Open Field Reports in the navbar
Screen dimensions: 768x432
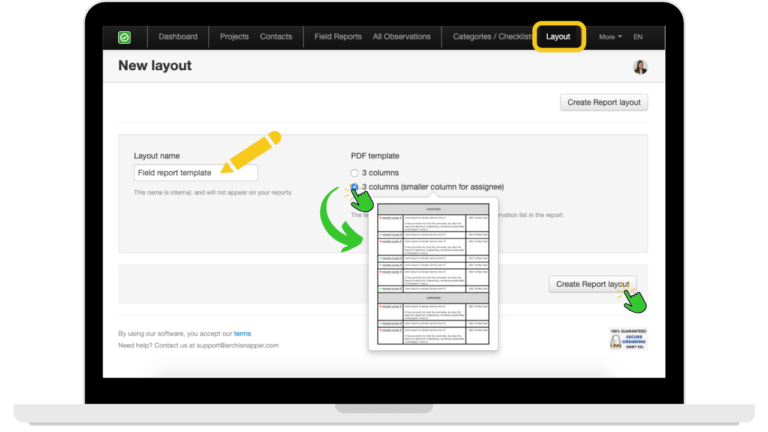coord(338,37)
